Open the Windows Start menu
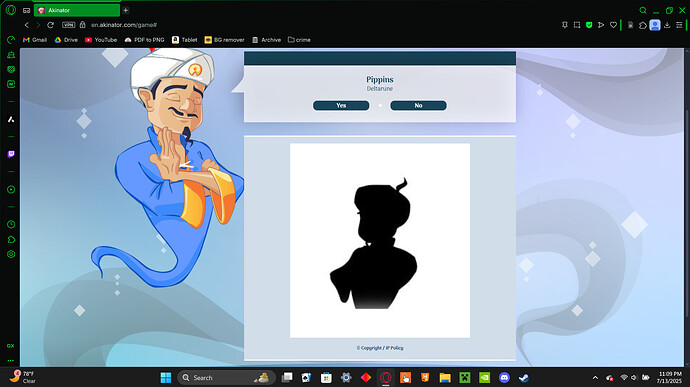 click(166, 378)
